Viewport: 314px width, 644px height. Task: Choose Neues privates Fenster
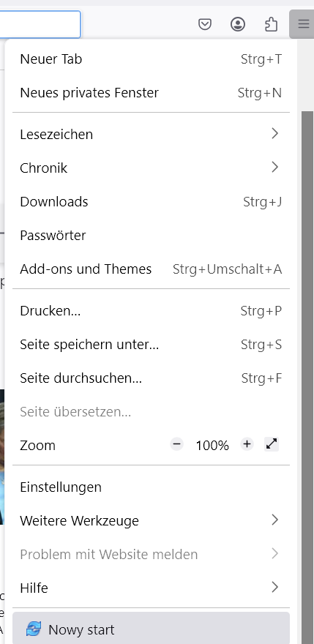(152, 93)
